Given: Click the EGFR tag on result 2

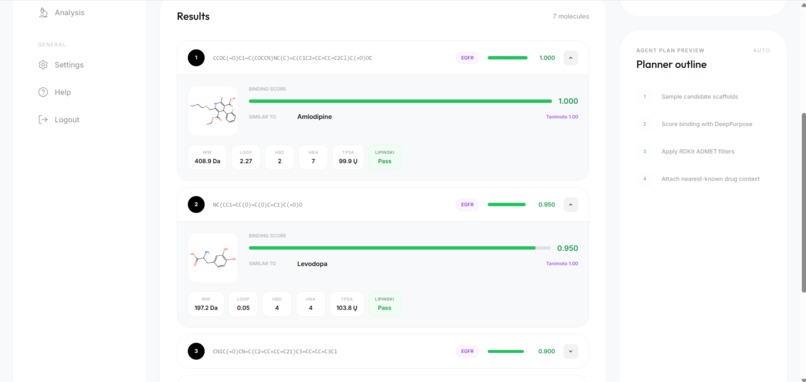Looking at the screenshot, I should pyautogui.click(x=467, y=205).
